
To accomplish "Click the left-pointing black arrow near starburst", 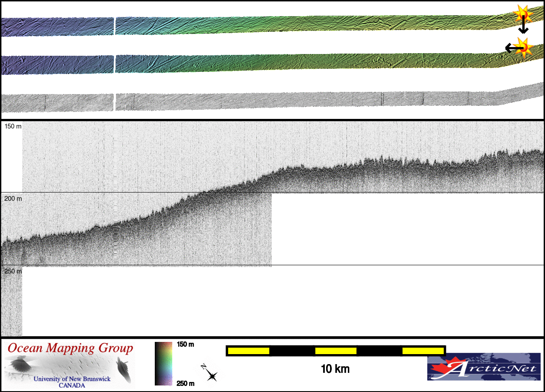I will coord(511,48).
